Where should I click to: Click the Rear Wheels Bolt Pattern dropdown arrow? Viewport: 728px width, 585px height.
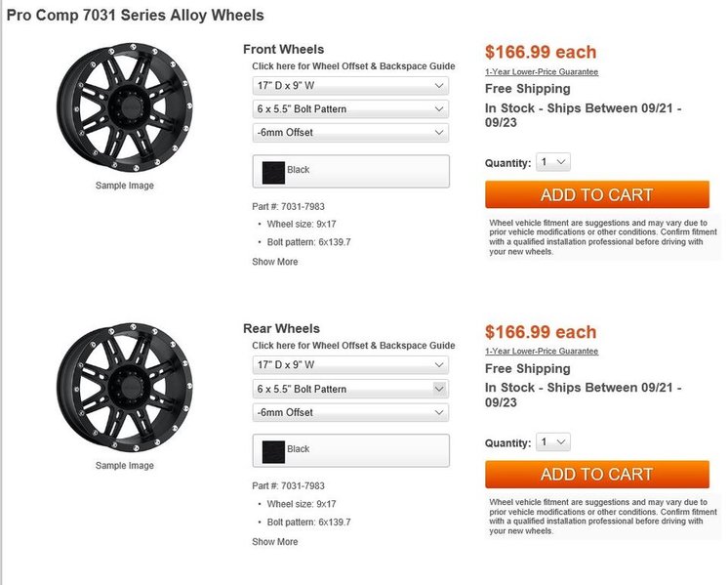point(439,389)
